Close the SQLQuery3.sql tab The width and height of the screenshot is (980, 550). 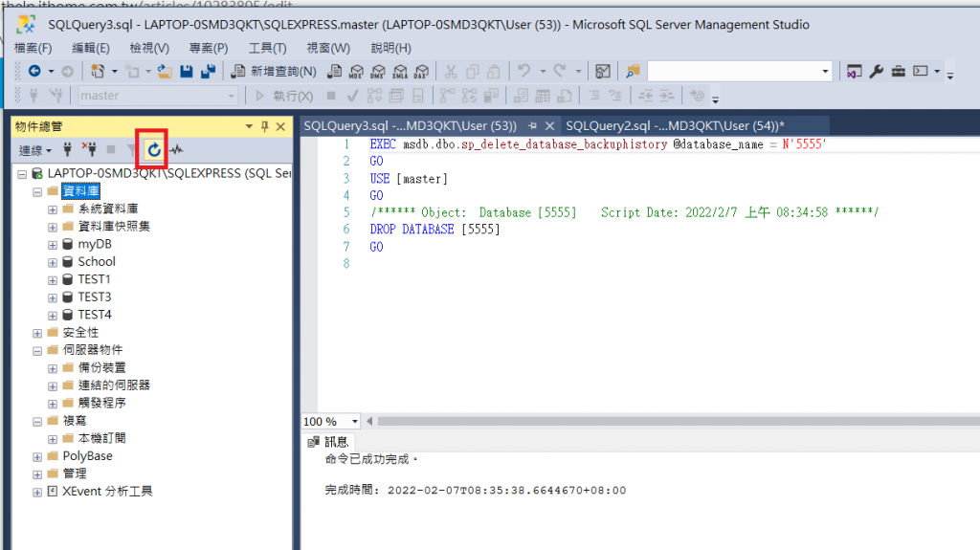coord(549,126)
